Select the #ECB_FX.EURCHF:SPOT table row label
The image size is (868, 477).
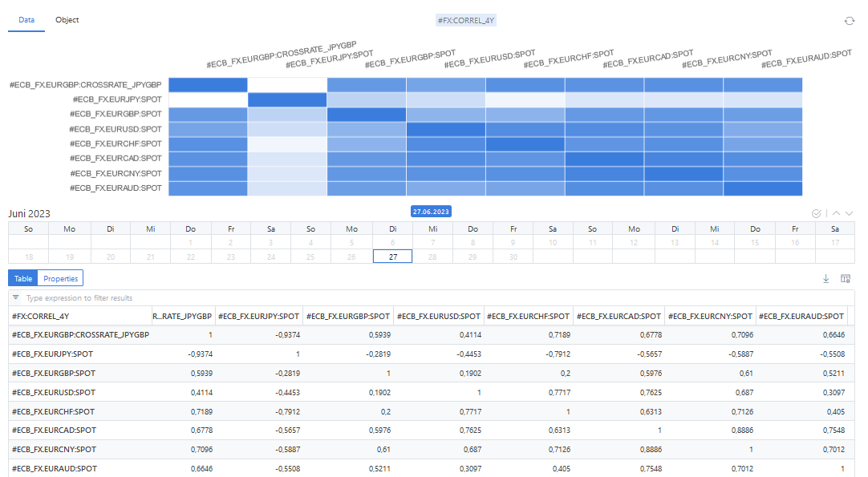point(54,411)
